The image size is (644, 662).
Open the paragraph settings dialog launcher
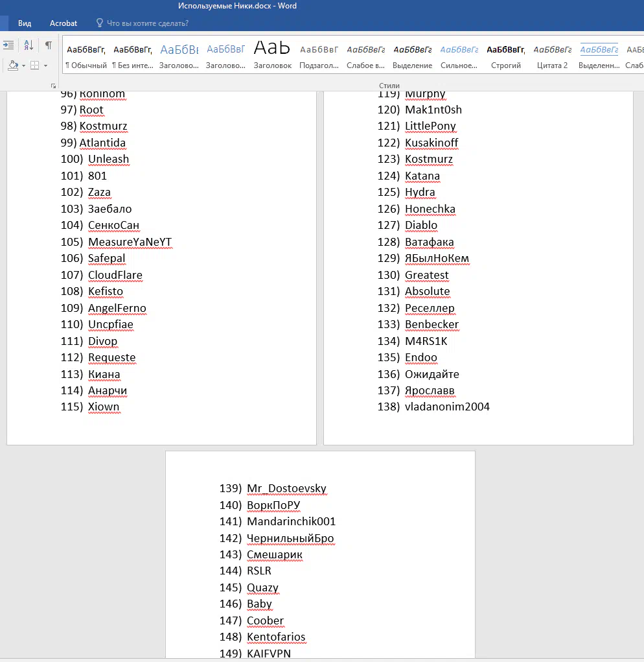(53, 86)
